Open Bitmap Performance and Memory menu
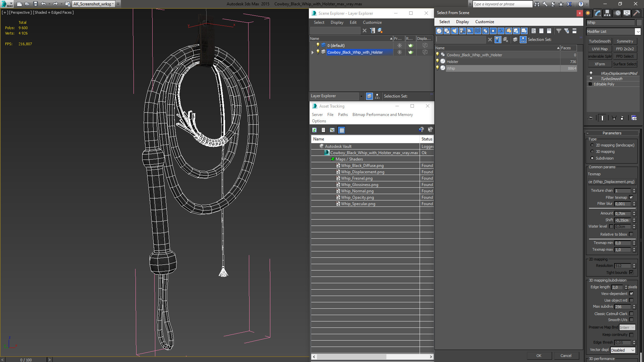The image size is (644, 362). tap(382, 115)
